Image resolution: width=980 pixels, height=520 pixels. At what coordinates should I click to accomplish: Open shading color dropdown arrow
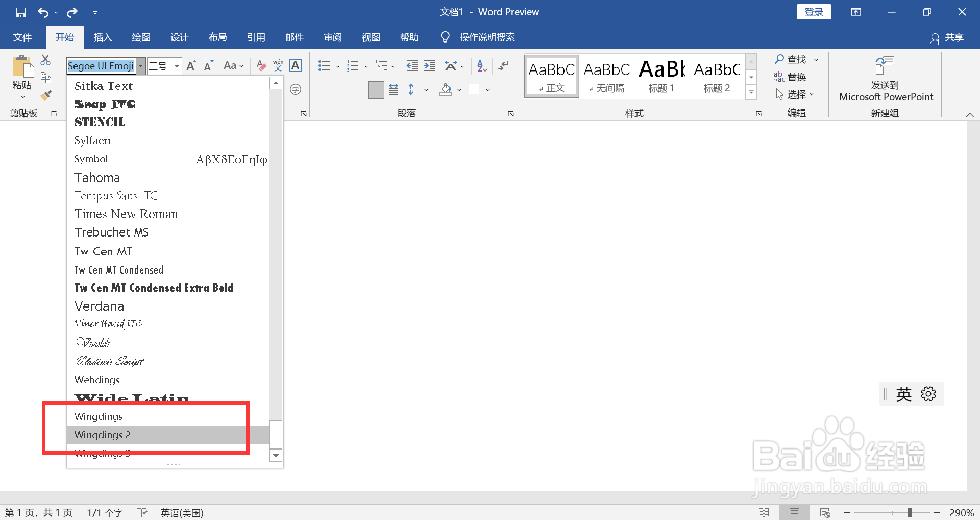[x=459, y=90]
